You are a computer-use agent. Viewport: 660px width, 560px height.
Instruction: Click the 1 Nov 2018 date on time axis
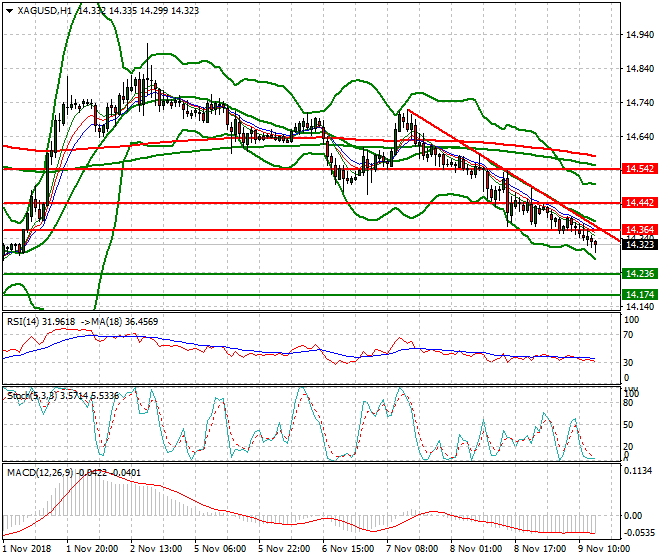29,549
